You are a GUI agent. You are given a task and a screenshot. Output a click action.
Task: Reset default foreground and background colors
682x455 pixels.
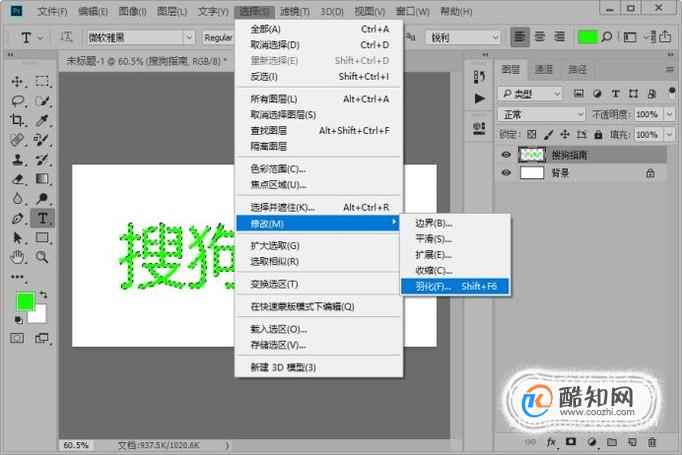coord(18,320)
